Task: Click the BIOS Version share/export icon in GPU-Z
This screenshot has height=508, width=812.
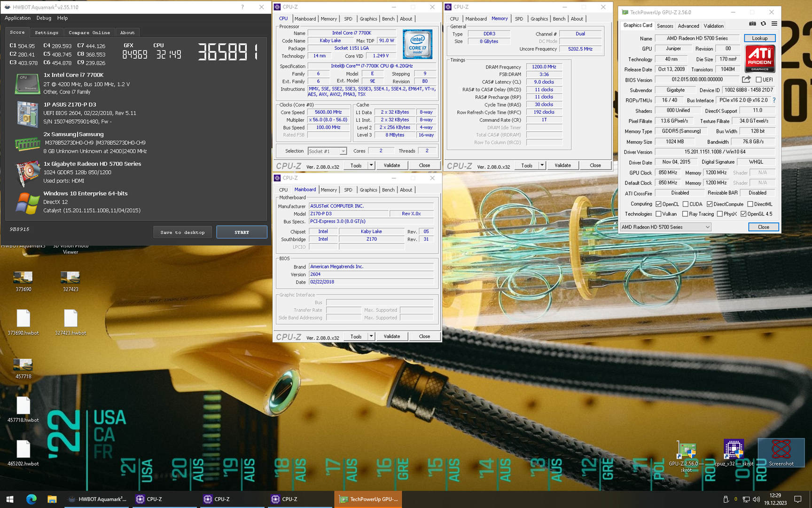Action: 746,79
